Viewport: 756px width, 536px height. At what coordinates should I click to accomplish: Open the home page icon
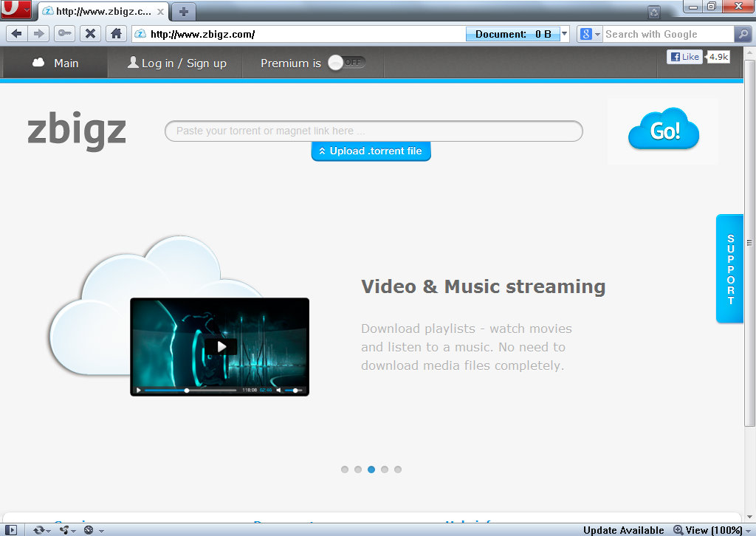tap(116, 34)
